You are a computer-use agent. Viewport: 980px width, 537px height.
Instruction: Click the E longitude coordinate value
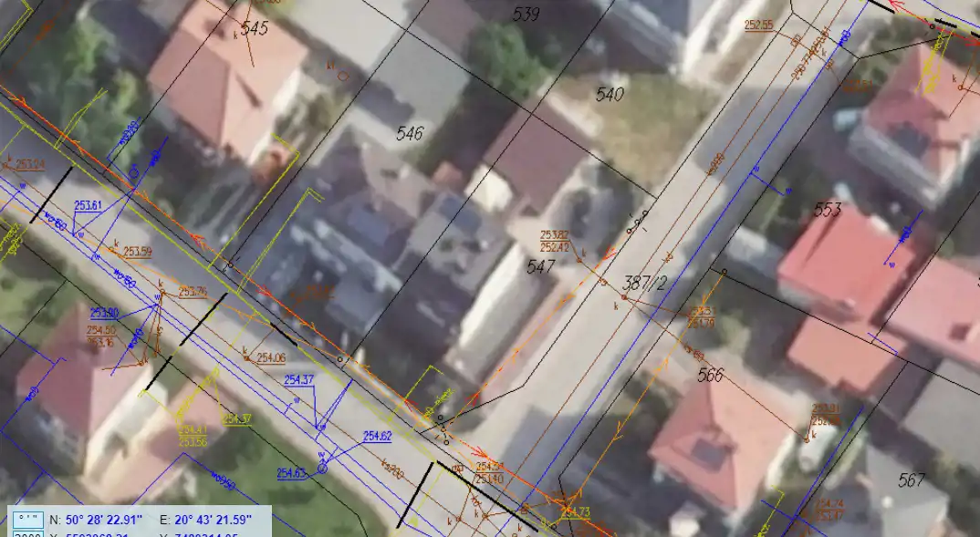tap(214, 520)
